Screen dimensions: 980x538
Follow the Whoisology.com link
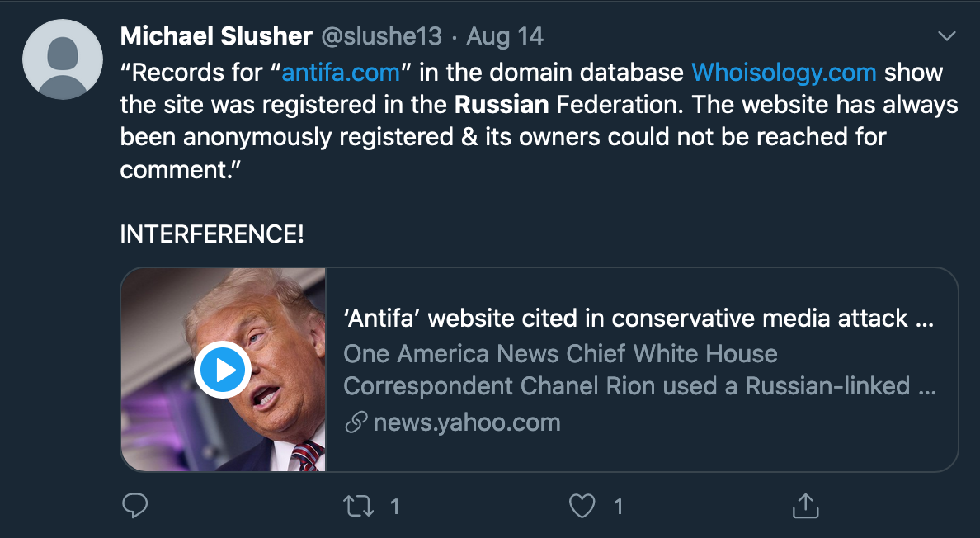pyautogui.click(x=784, y=73)
